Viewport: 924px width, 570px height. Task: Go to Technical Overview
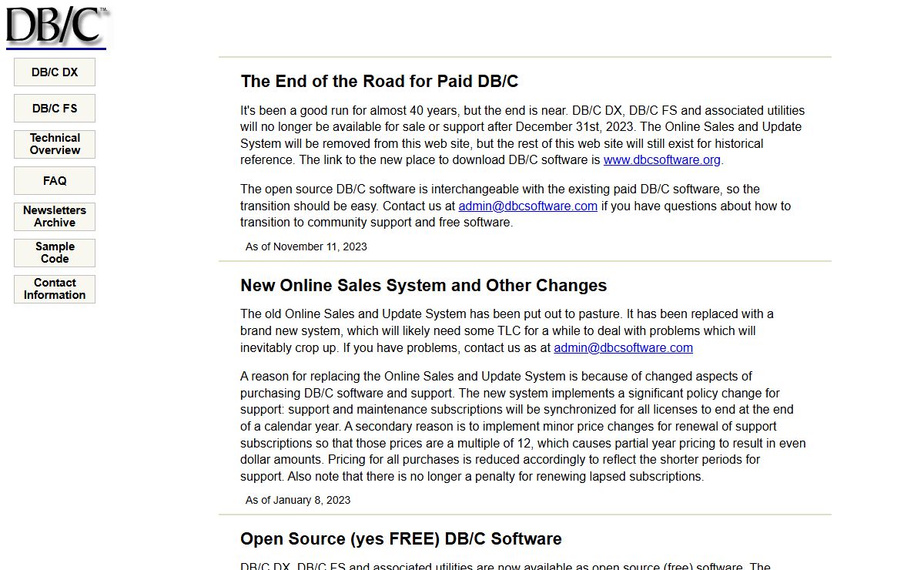tap(55, 144)
